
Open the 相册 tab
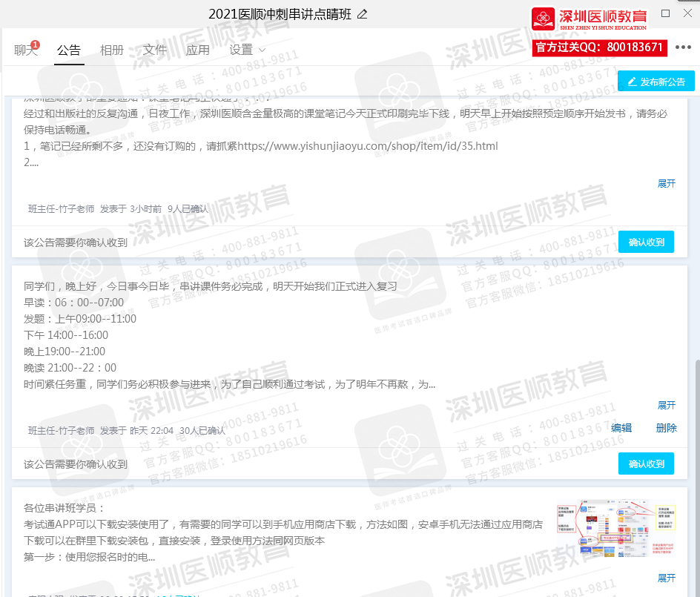pyautogui.click(x=112, y=50)
